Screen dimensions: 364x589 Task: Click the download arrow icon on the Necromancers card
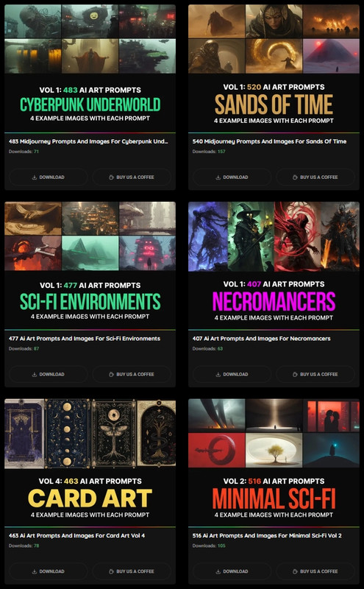(x=218, y=375)
